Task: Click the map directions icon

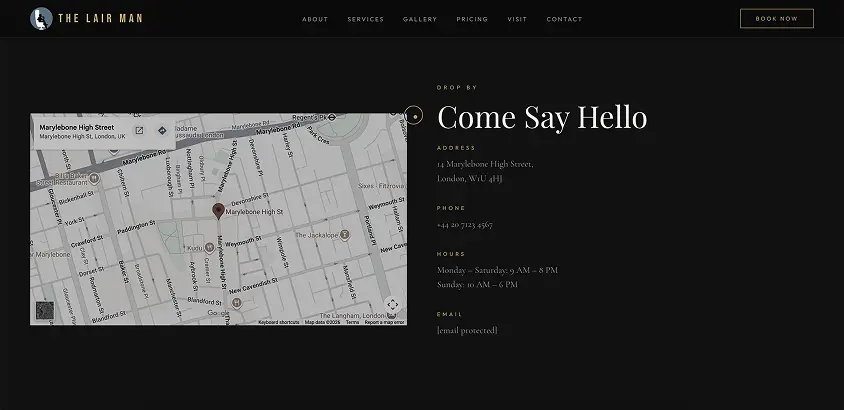Action: tap(161, 130)
